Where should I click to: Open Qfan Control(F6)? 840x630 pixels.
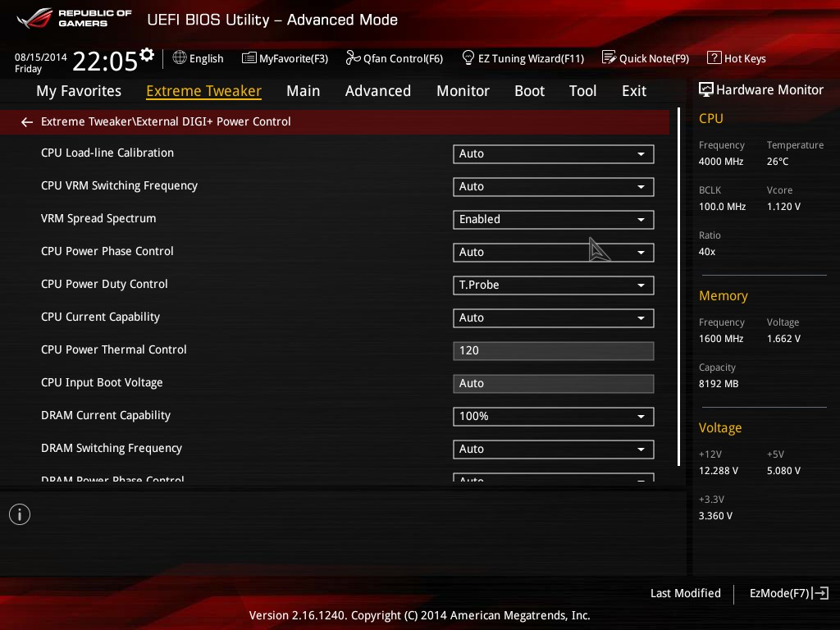[395, 58]
